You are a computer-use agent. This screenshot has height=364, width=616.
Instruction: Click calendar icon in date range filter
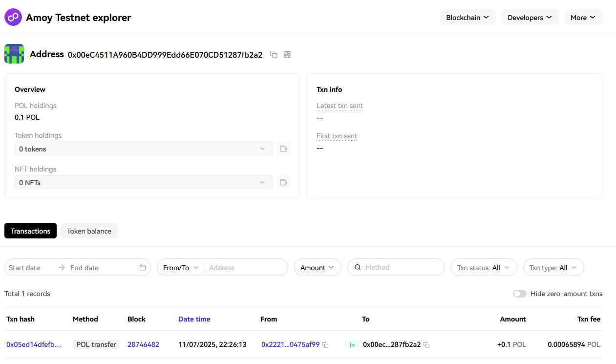pos(143,268)
